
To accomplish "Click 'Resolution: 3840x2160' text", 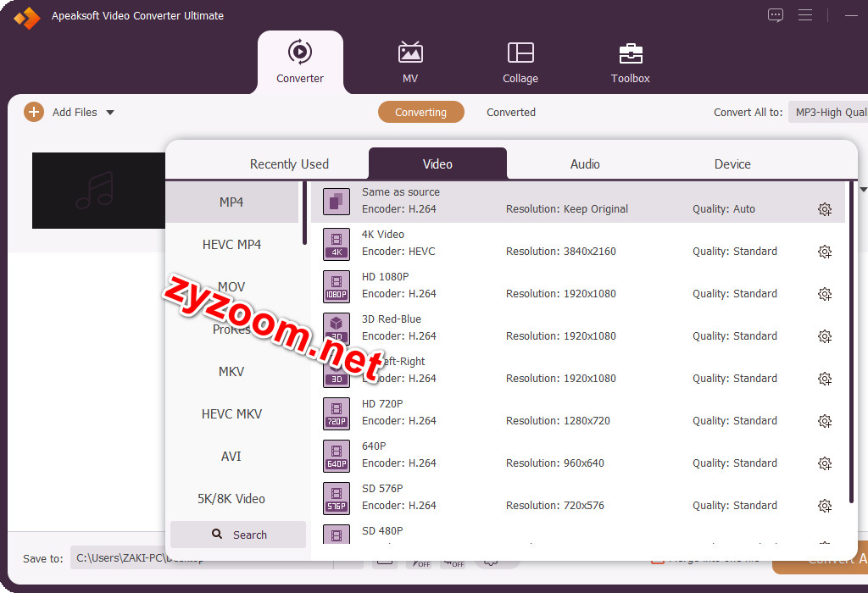I will pos(561,251).
